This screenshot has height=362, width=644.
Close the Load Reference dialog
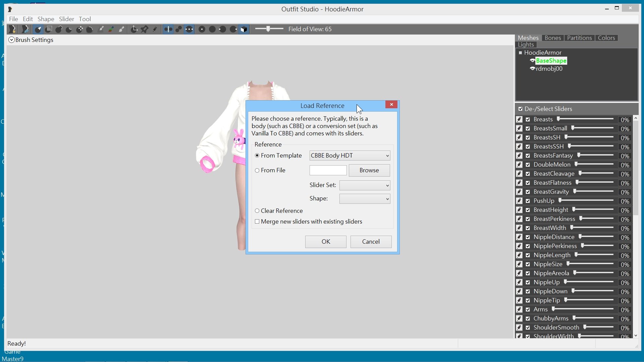click(x=391, y=105)
